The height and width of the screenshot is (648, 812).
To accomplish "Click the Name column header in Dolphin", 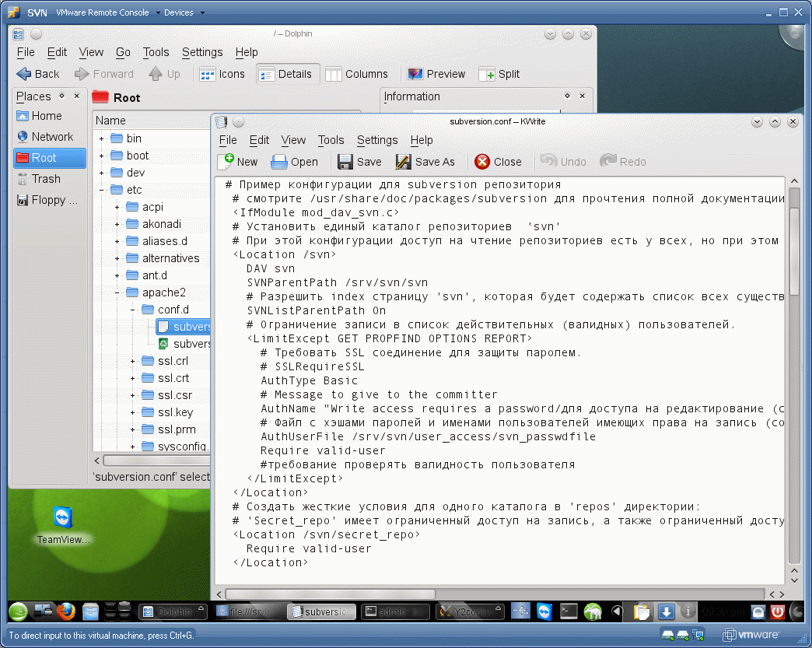I will coord(152,121).
